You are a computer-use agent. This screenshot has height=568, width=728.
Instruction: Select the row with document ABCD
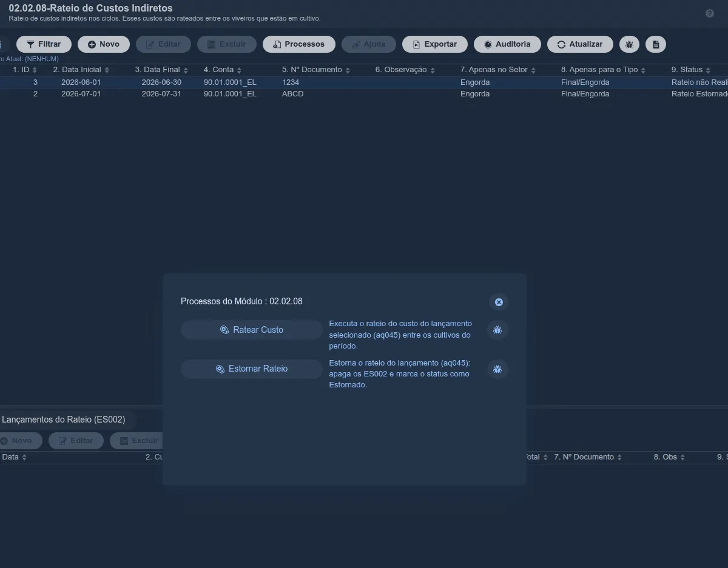click(364, 94)
